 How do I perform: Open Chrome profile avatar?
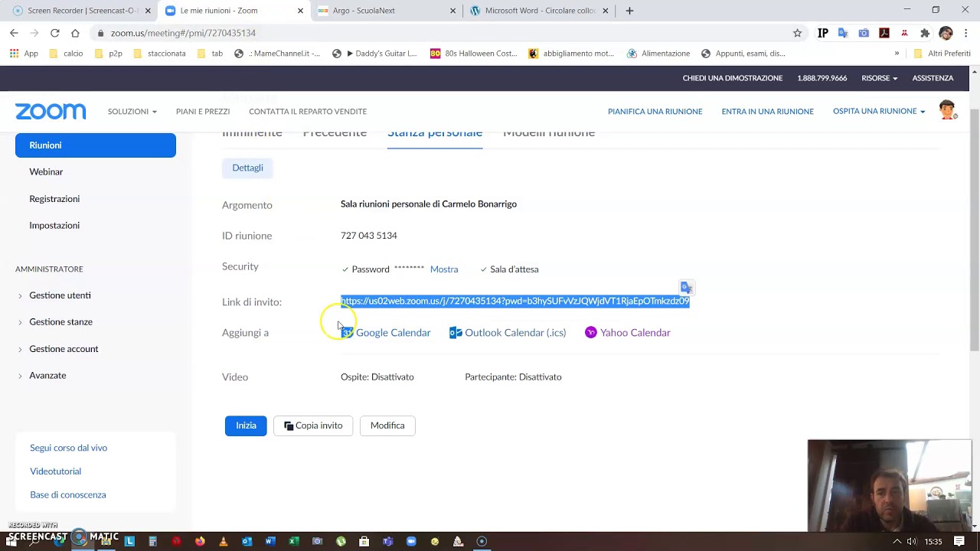point(946,33)
